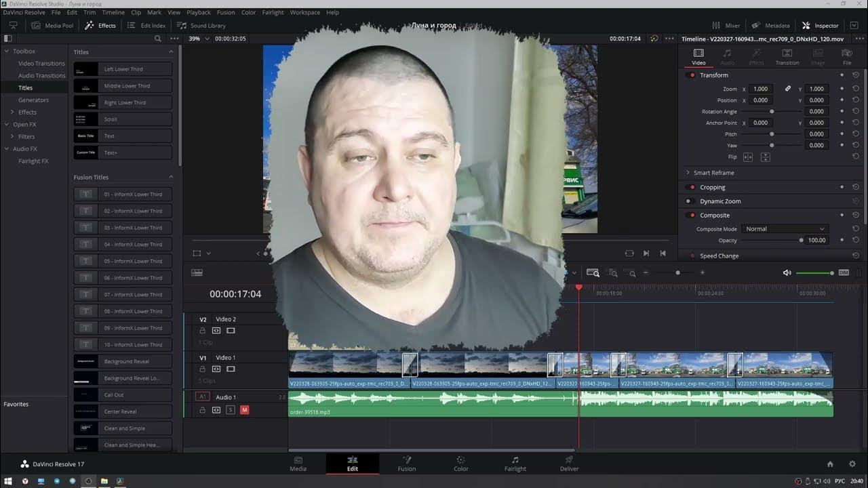Expand the Smart Reframe section
Viewport: 868px width, 488px height.
coord(688,173)
